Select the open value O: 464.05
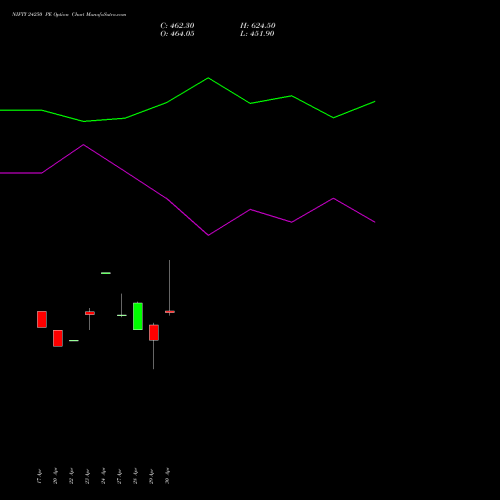This screenshot has height=500, width=500. tap(177, 34)
